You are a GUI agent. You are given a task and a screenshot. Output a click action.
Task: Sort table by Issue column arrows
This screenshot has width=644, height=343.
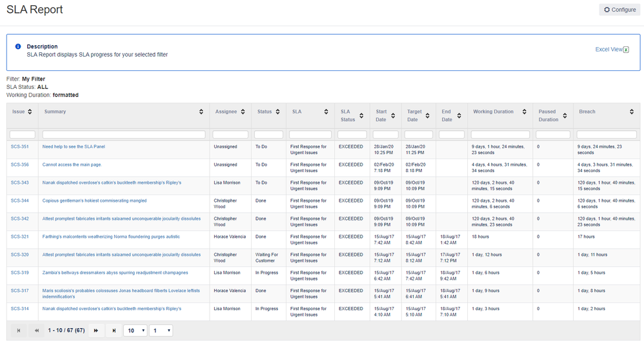(30, 112)
